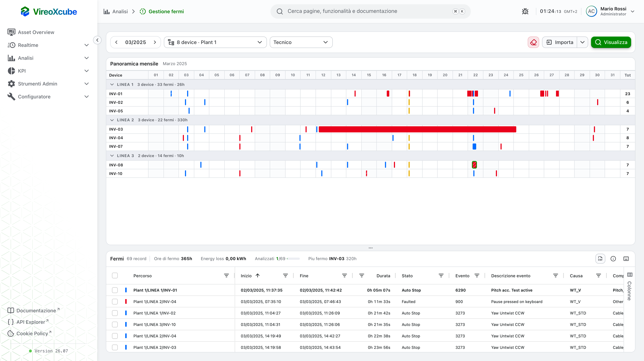Go to next month arrow
644x361 pixels.
coord(155,42)
